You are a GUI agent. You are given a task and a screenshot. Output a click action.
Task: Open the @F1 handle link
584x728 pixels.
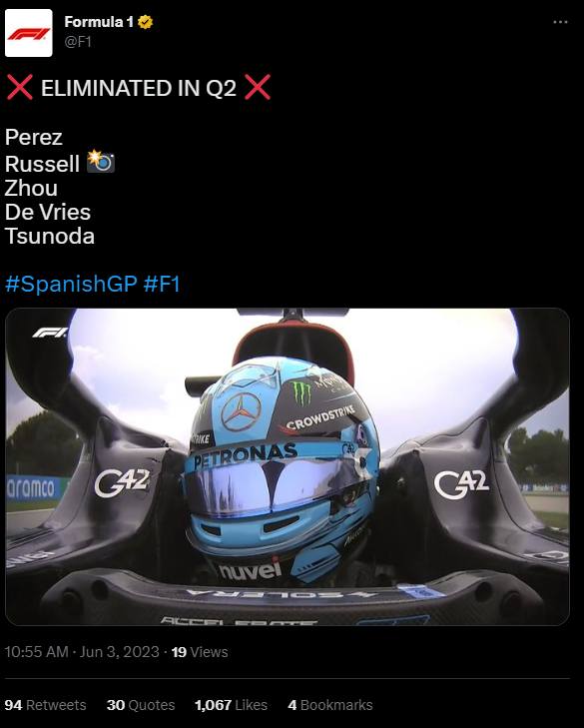click(78, 42)
